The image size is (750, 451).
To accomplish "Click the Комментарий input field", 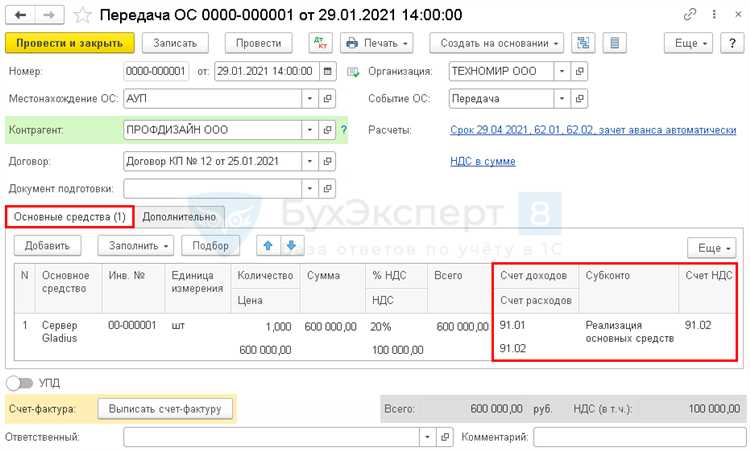I will coord(640,437).
